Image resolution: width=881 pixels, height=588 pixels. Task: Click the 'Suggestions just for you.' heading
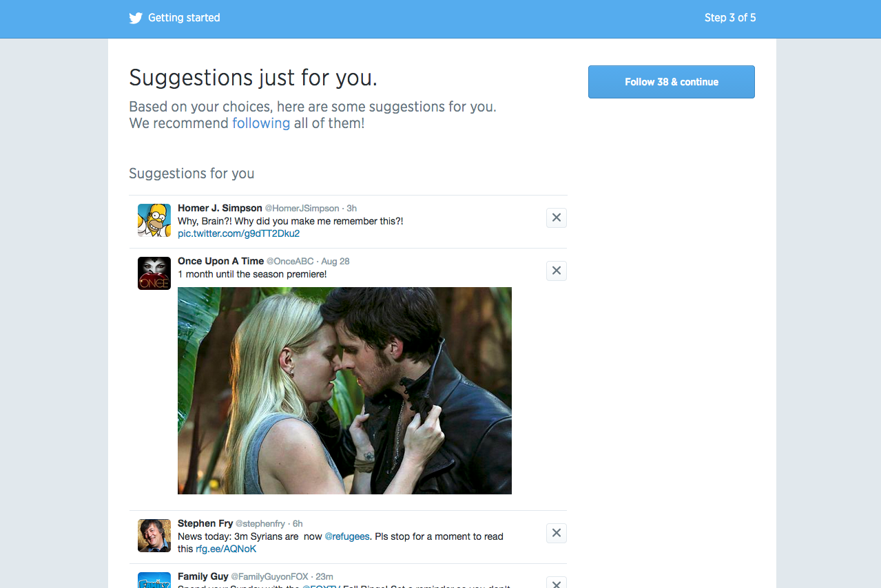click(253, 78)
